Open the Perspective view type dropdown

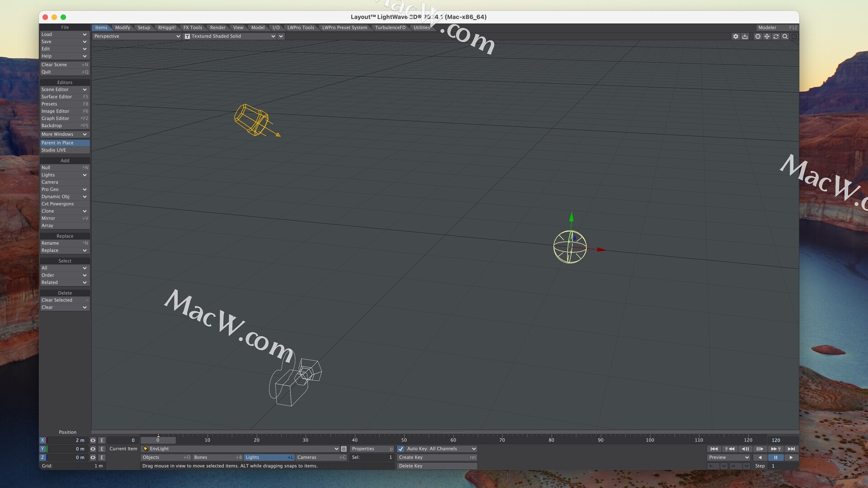coord(137,36)
